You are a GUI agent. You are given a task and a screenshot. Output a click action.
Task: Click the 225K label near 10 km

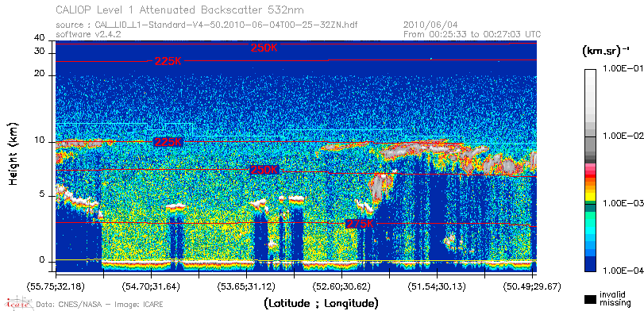[x=168, y=142]
